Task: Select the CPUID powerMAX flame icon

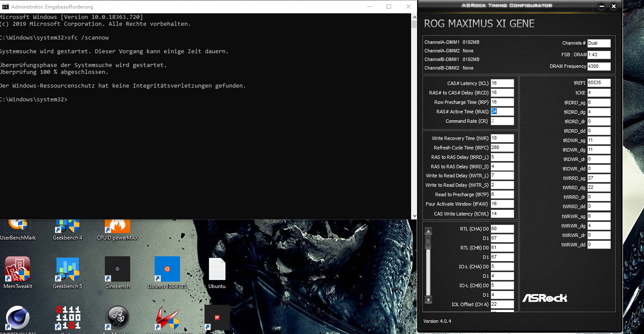Action: pos(117,226)
